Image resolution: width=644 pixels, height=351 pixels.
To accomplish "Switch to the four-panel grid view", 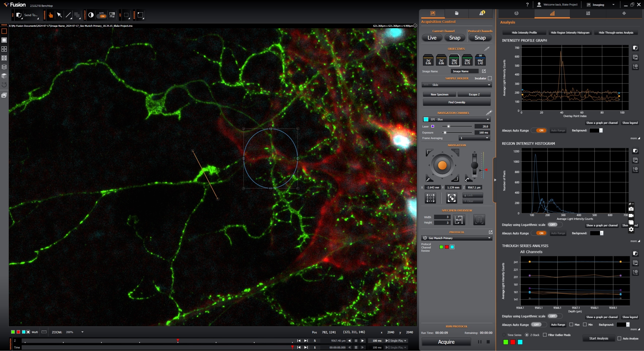I will (4, 49).
